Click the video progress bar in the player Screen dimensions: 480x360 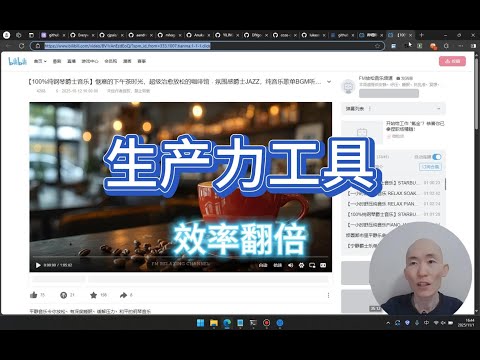180,257
